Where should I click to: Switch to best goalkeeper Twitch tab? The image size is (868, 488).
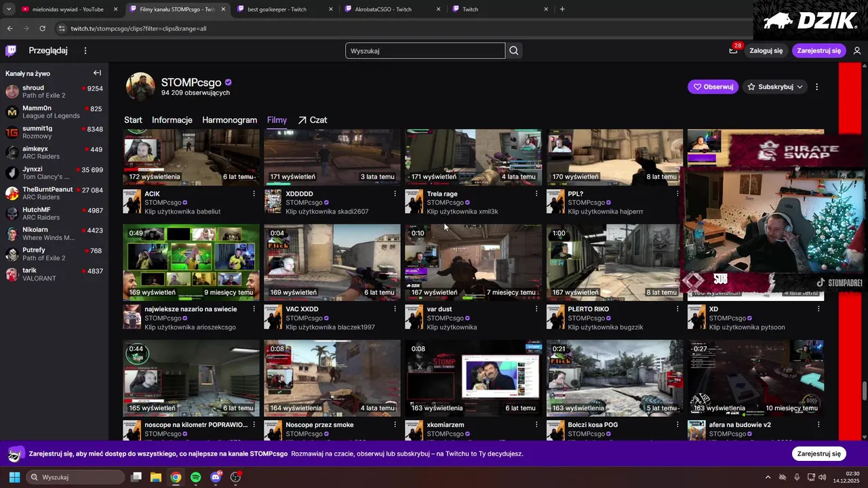click(x=283, y=9)
